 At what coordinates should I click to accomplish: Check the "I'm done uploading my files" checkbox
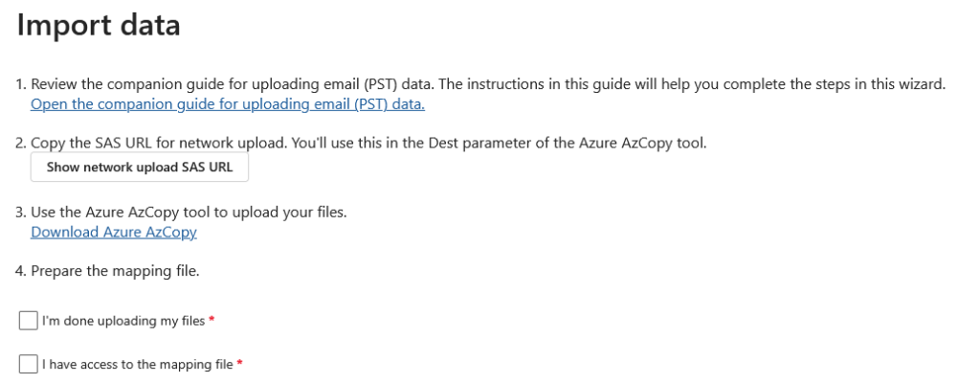coord(27,321)
